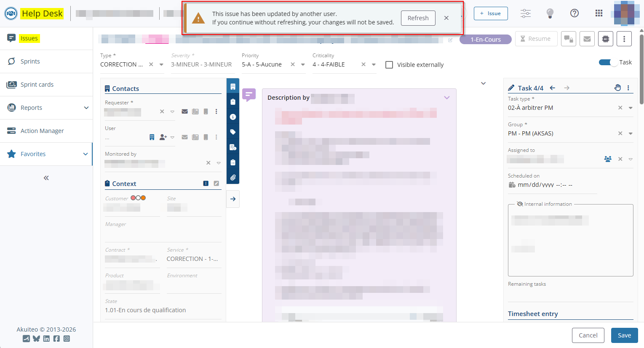Click the Refresh button in the alert
The width and height of the screenshot is (644, 348).
point(418,18)
